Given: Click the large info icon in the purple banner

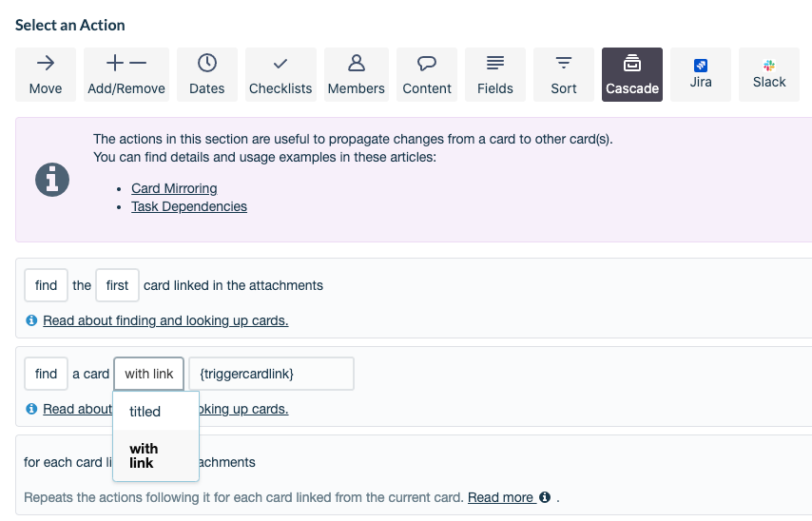Looking at the screenshot, I should click(52, 180).
